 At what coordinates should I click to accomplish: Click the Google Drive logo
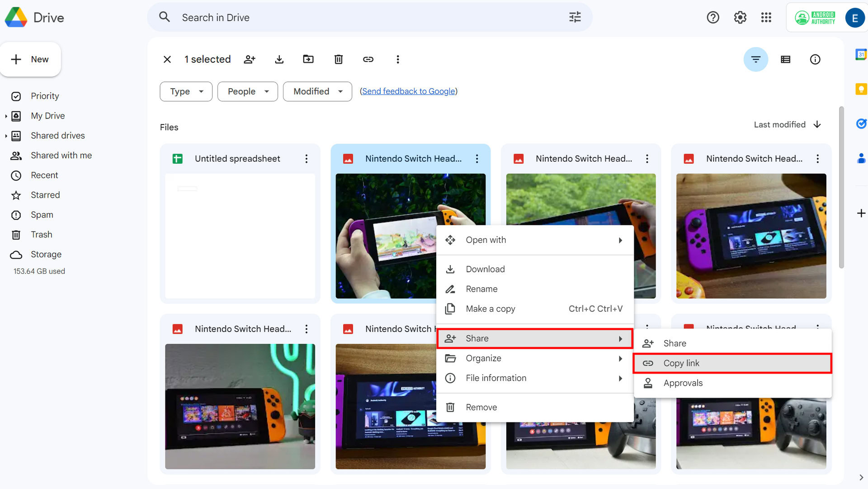[x=16, y=17]
